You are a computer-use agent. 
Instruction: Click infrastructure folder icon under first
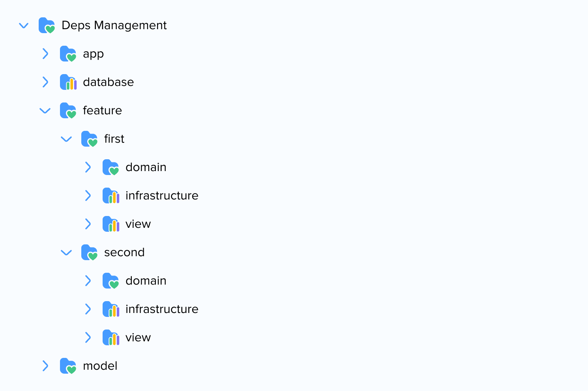coord(111,196)
